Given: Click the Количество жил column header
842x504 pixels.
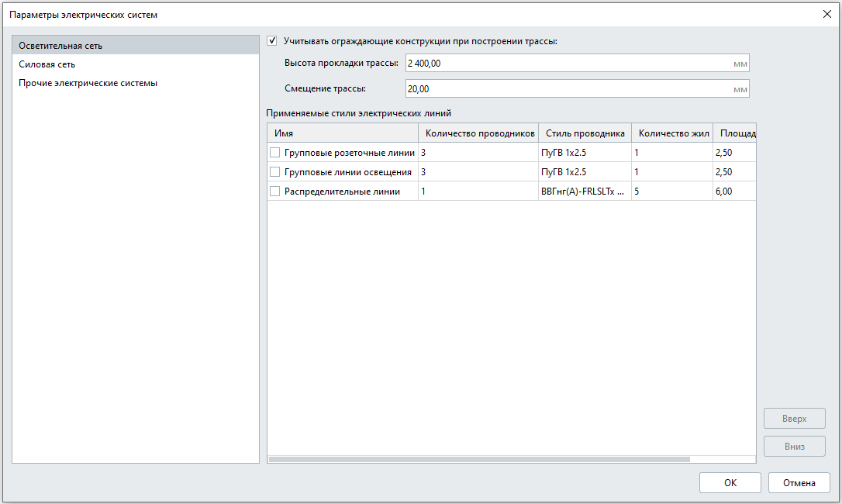Looking at the screenshot, I should click(x=672, y=133).
